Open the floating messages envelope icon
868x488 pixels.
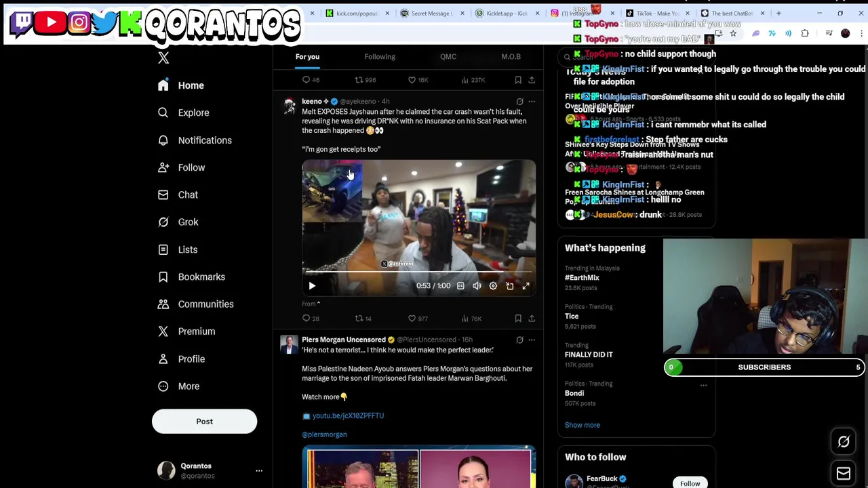(x=844, y=474)
